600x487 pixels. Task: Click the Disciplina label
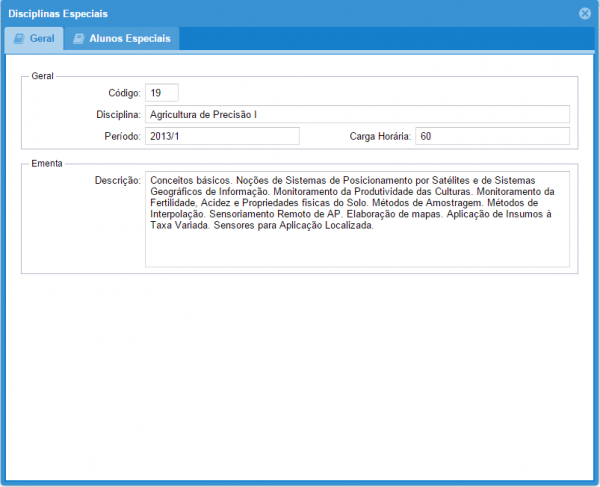(x=111, y=115)
